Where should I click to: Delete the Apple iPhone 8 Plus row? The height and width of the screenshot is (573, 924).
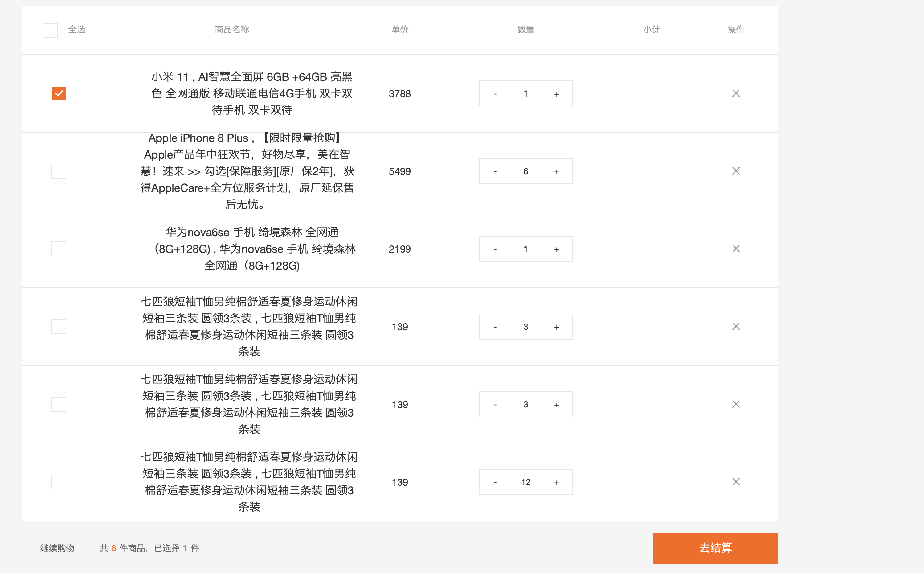tap(735, 171)
